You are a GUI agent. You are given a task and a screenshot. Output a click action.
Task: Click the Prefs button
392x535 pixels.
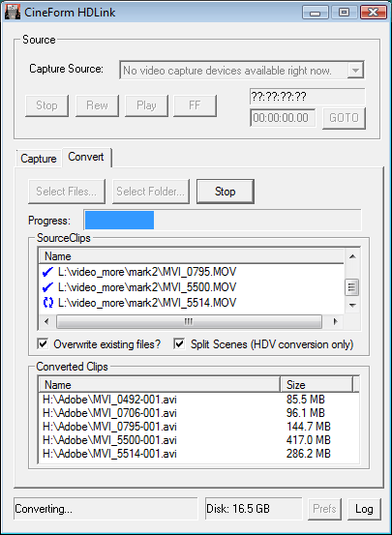click(x=324, y=509)
